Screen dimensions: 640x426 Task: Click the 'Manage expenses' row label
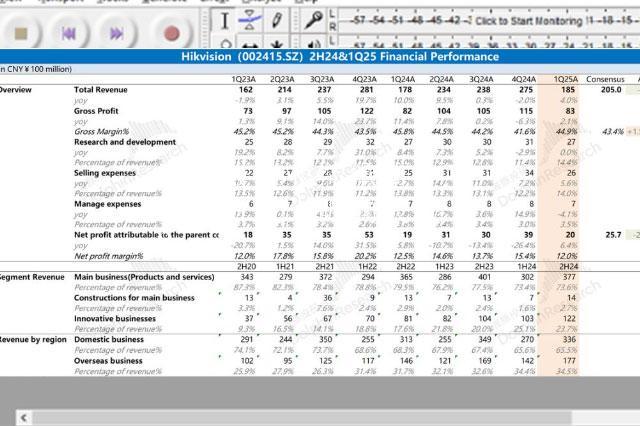107,204
